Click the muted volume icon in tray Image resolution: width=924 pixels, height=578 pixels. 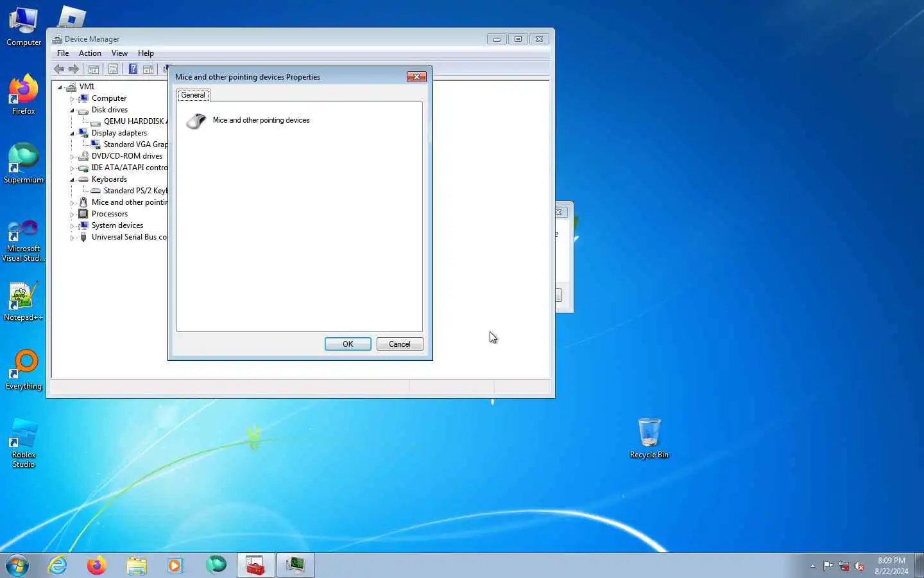pyautogui.click(x=859, y=566)
